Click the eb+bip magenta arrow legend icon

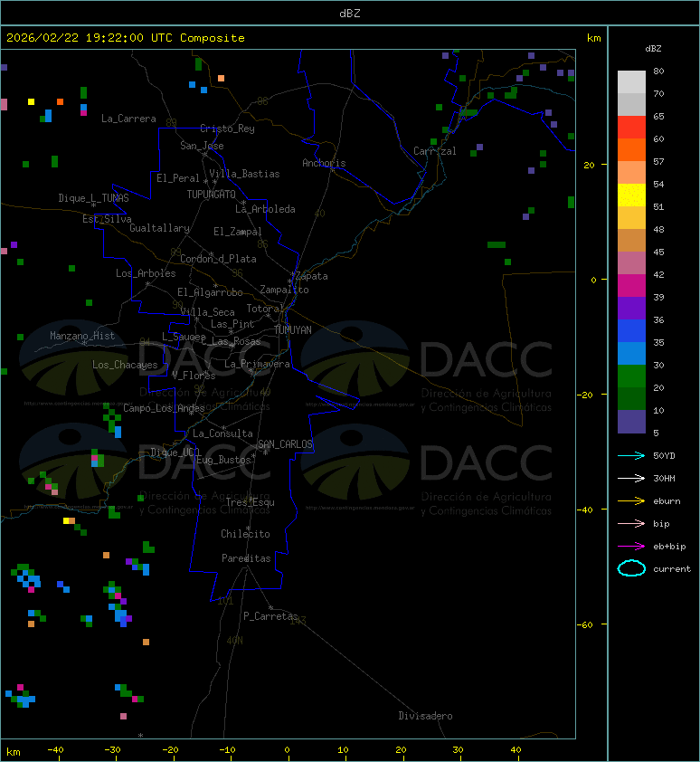631,547
